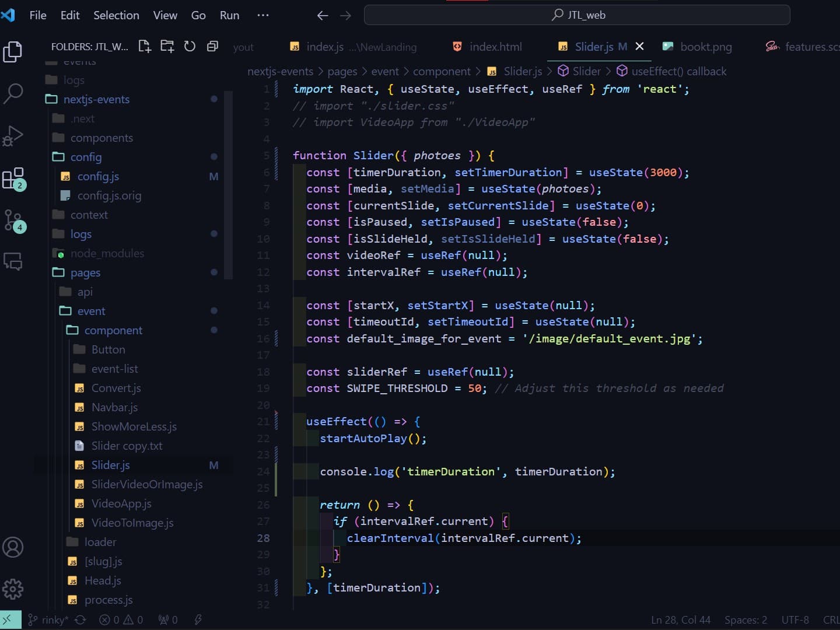
Task: Close the Slider.js tab
Action: point(639,46)
